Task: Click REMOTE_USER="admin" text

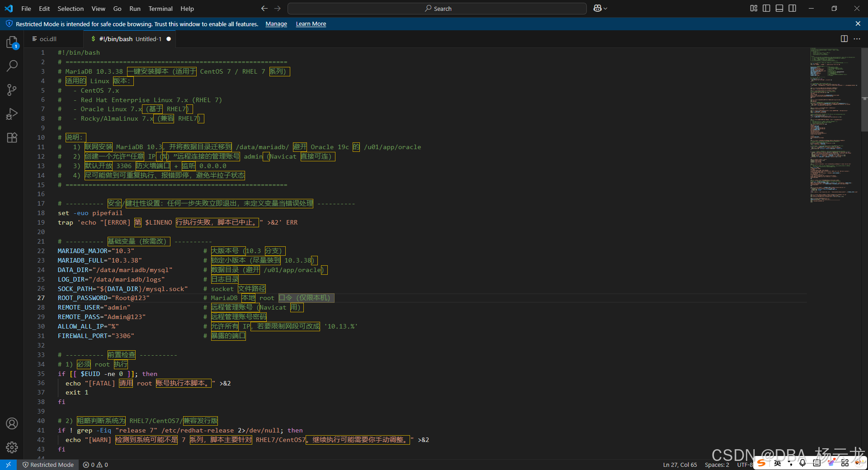Action: (94, 307)
